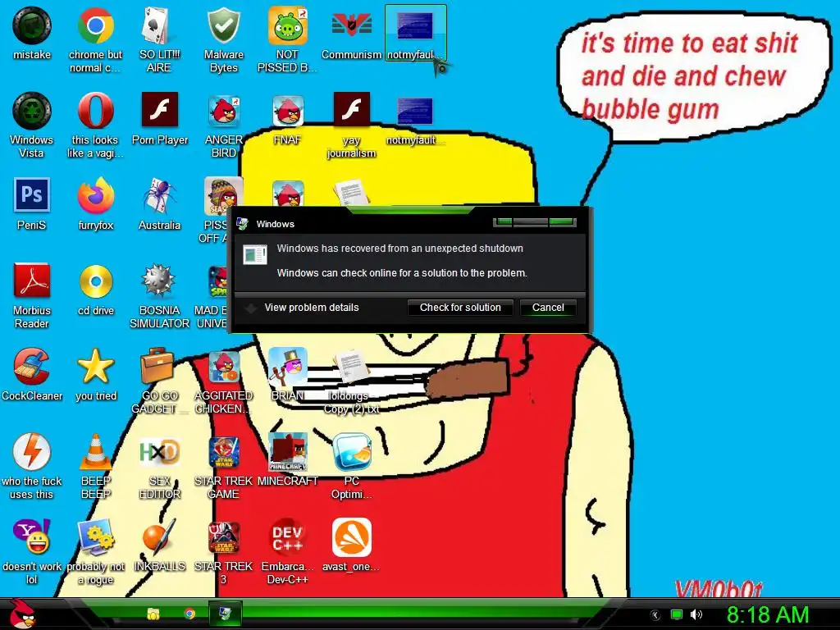Open the 'GO GO GADGET' briefcase icon
Image resolution: width=840 pixels, height=630 pixels.
coord(159,381)
